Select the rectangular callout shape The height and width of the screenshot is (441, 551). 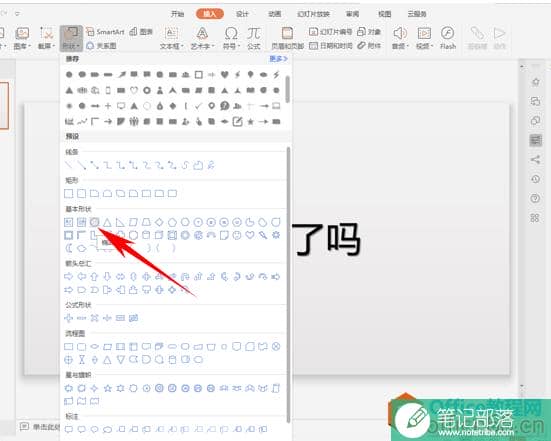pos(69,429)
